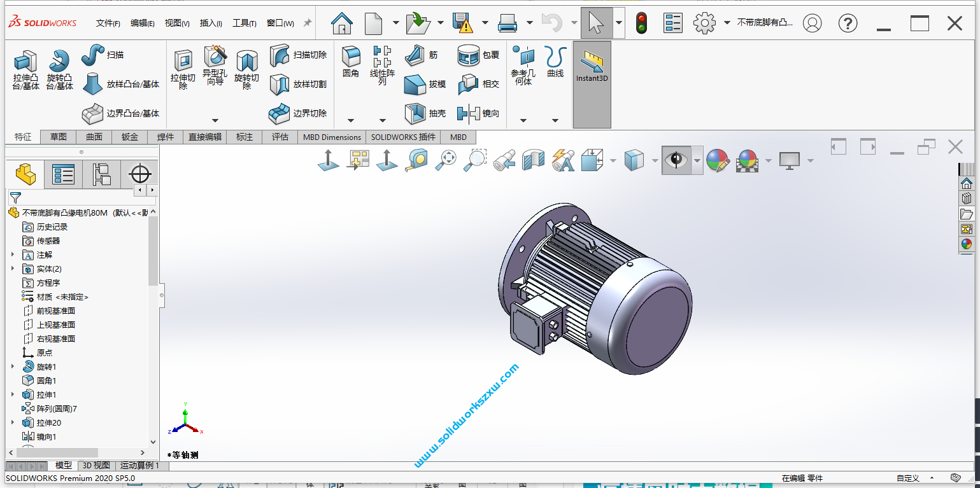Viewport: 980px width, 488px height.
Task: Toggle Instant3D on or off
Action: coord(592,64)
